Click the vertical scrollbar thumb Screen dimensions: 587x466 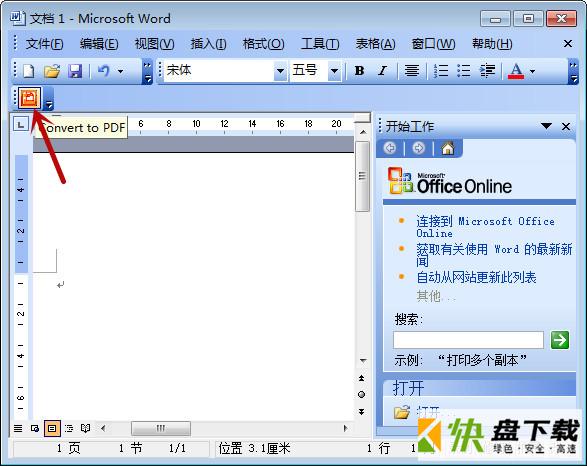(x=362, y=176)
